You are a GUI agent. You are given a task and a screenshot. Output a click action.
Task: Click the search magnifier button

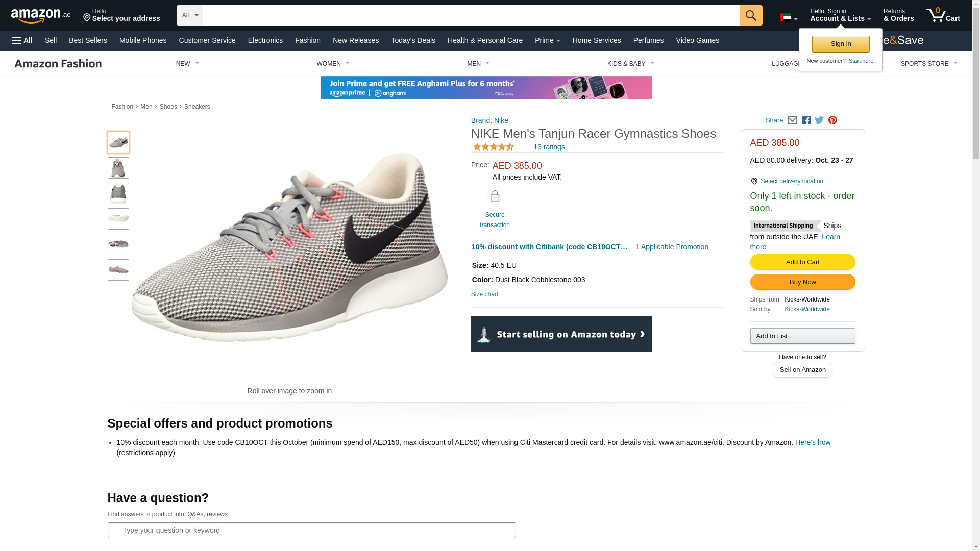point(750,15)
